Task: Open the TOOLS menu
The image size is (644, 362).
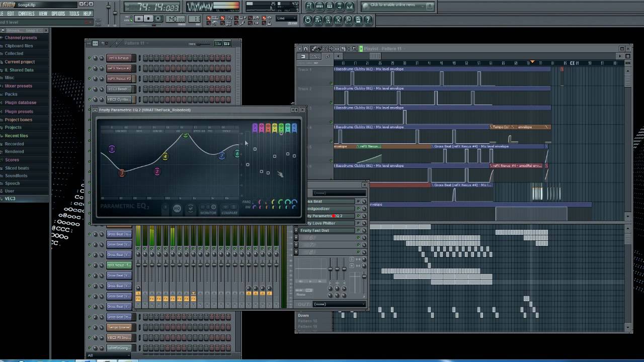Action: pyautogui.click(x=74, y=14)
